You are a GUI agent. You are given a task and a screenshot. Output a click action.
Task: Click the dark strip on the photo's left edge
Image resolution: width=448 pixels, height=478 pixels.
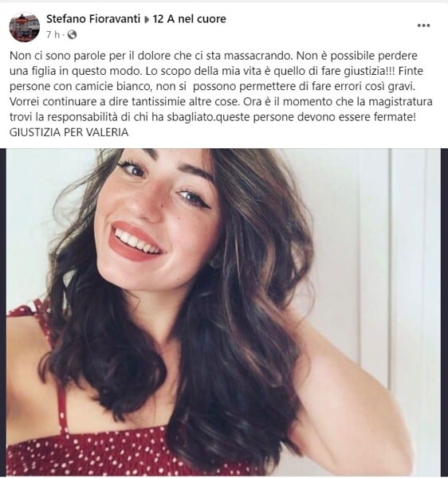click(x=3, y=312)
